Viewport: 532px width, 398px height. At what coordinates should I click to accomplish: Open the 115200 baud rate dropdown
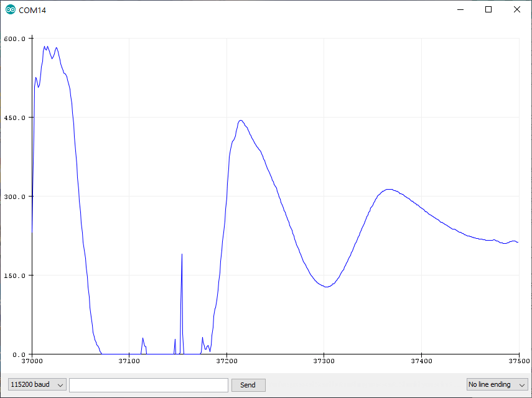(x=35, y=384)
